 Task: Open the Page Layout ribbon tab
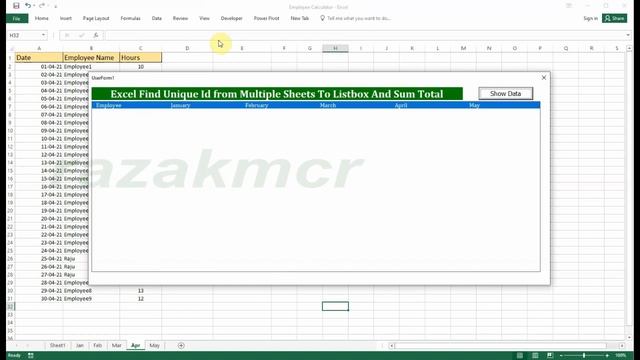pos(96,18)
